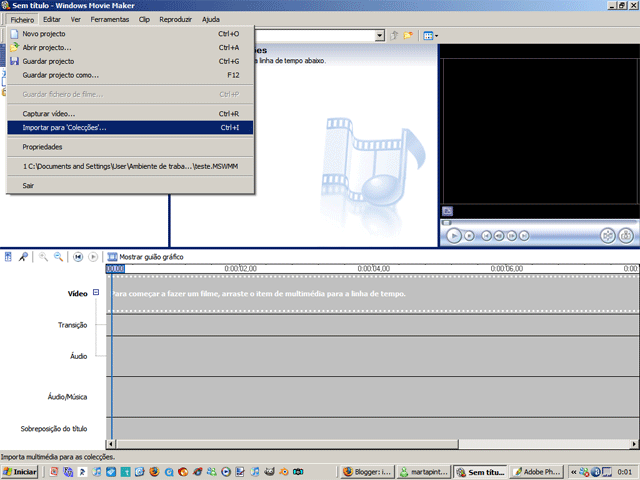Click the up one level toolbar icon
The width and height of the screenshot is (640, 480).
394,36
